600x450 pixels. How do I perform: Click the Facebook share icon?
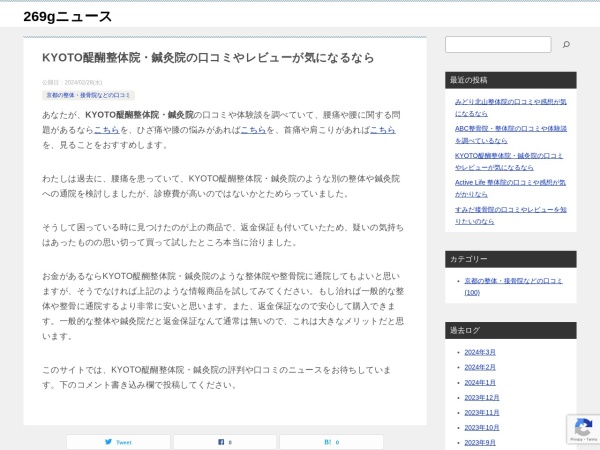tap(221, 442)
